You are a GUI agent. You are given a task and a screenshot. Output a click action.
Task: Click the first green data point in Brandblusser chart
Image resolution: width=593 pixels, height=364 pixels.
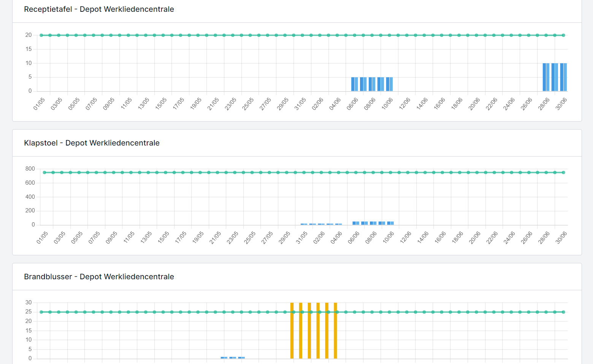point(41,312)
